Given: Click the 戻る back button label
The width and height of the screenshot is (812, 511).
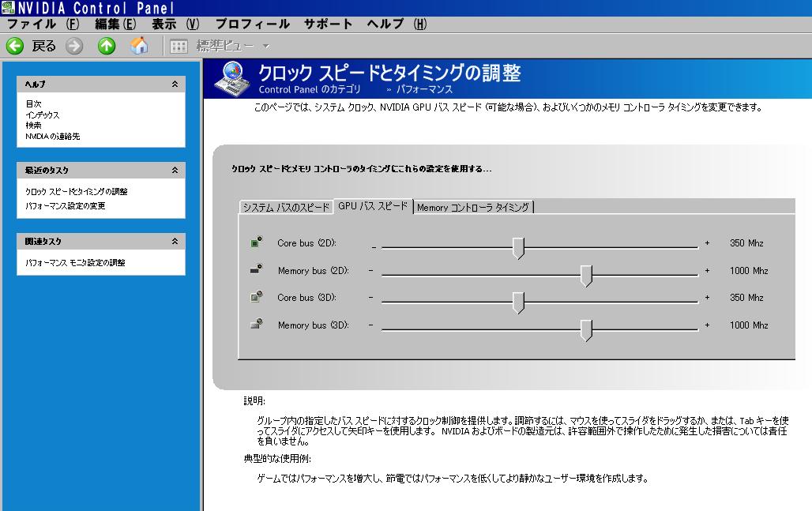Looking at the screenshot, I should (43, 46).
